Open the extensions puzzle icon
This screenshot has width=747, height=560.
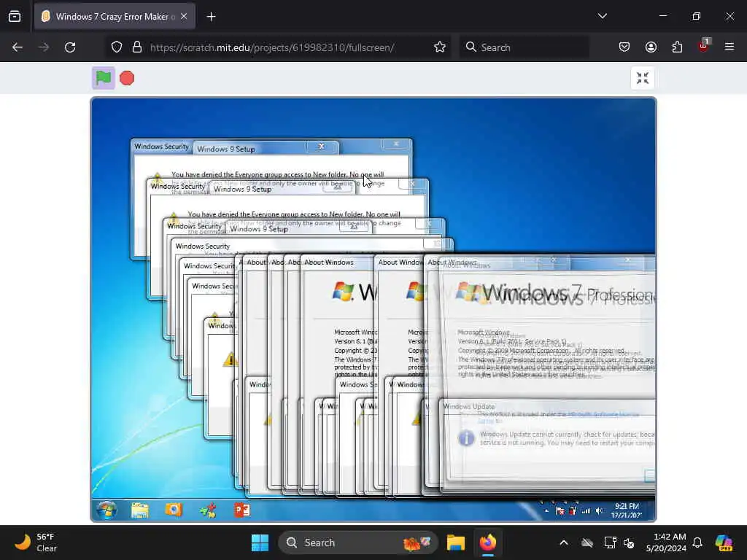[x=677, y=47]
